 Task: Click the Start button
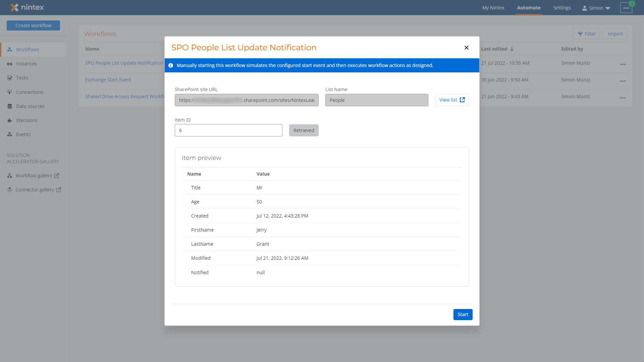click(463, 314)
